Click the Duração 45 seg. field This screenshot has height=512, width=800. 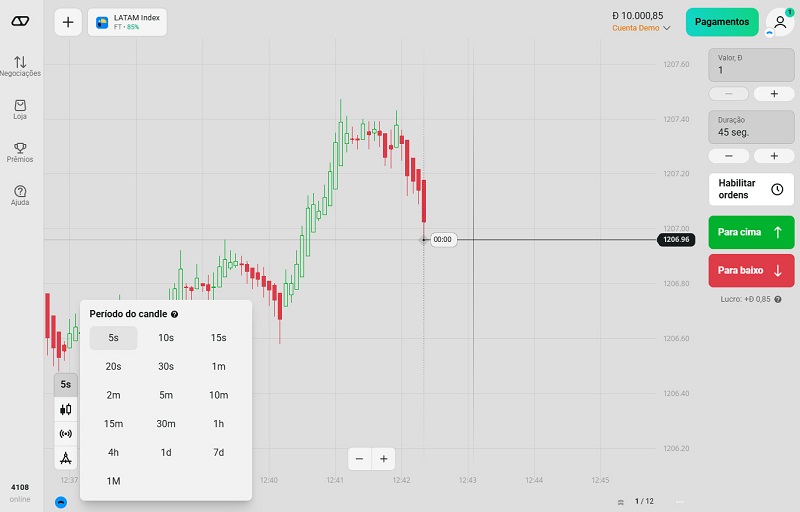point(751,127)
